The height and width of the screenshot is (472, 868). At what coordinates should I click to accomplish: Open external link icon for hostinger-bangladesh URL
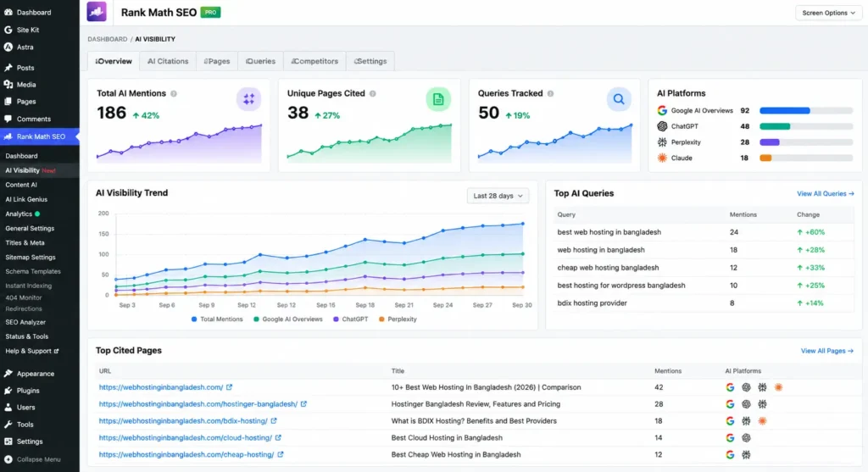click(303, 404)
